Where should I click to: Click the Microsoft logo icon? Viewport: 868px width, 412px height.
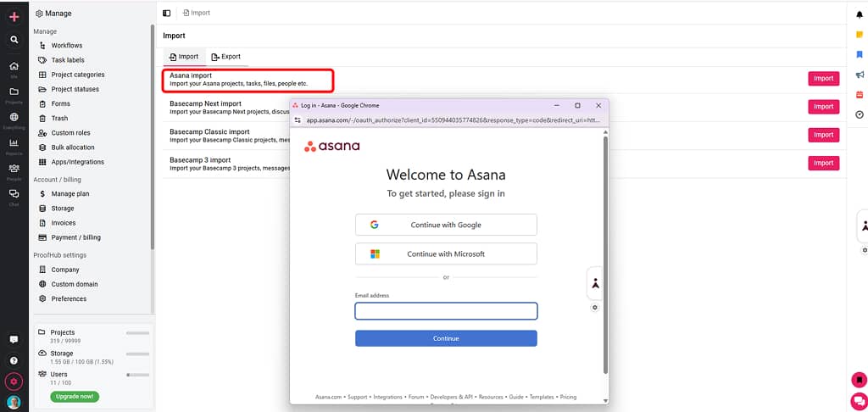[x=375, y=254]
